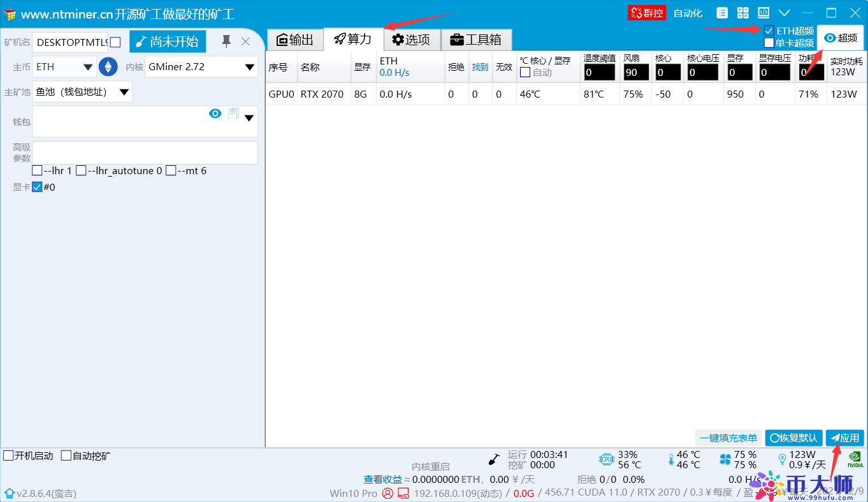Click the NVIDIA logo icon
Viewport: 868px width, 502px height.
856,460
